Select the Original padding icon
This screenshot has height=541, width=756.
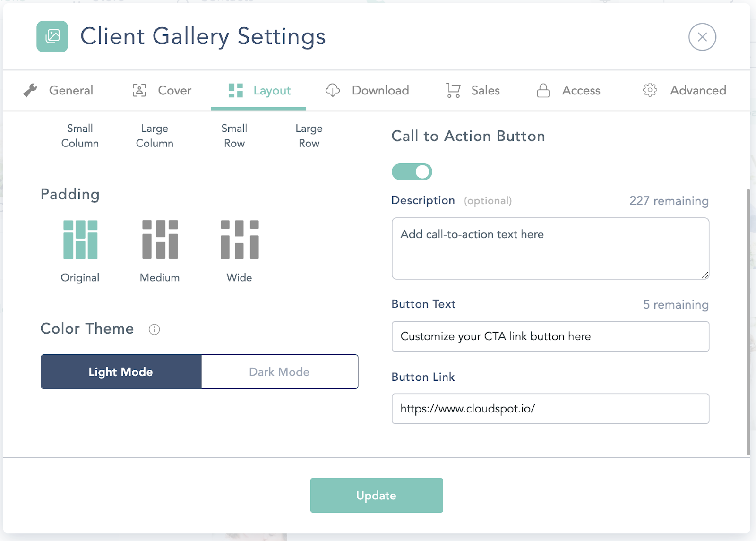tap(80, 240)
